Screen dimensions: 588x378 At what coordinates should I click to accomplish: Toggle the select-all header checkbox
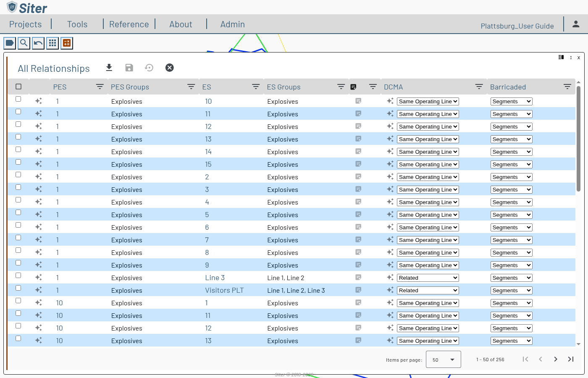(x=18, y=87)
